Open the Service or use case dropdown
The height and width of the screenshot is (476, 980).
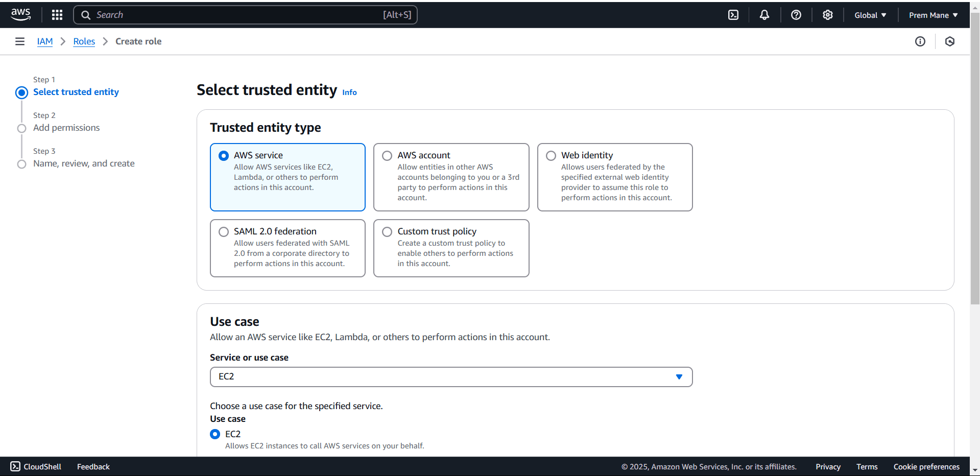click(x=451, y=377)
